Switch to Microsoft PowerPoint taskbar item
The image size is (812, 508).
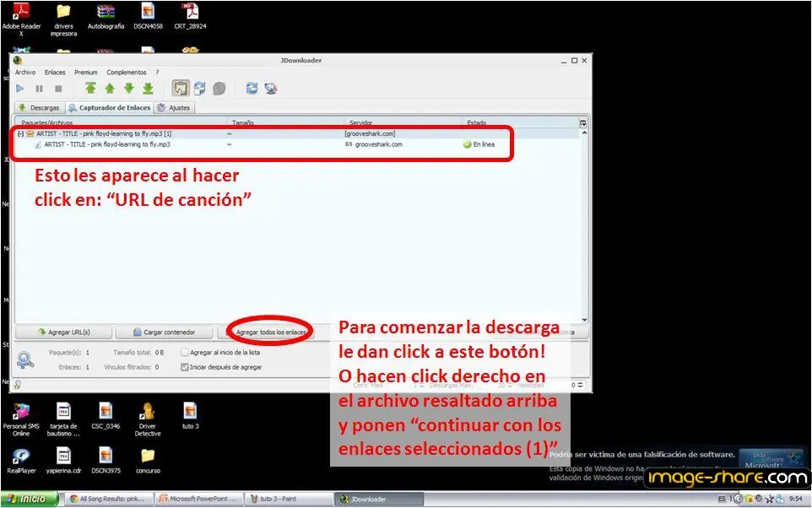pyautogui.click(x=199, y=500)
